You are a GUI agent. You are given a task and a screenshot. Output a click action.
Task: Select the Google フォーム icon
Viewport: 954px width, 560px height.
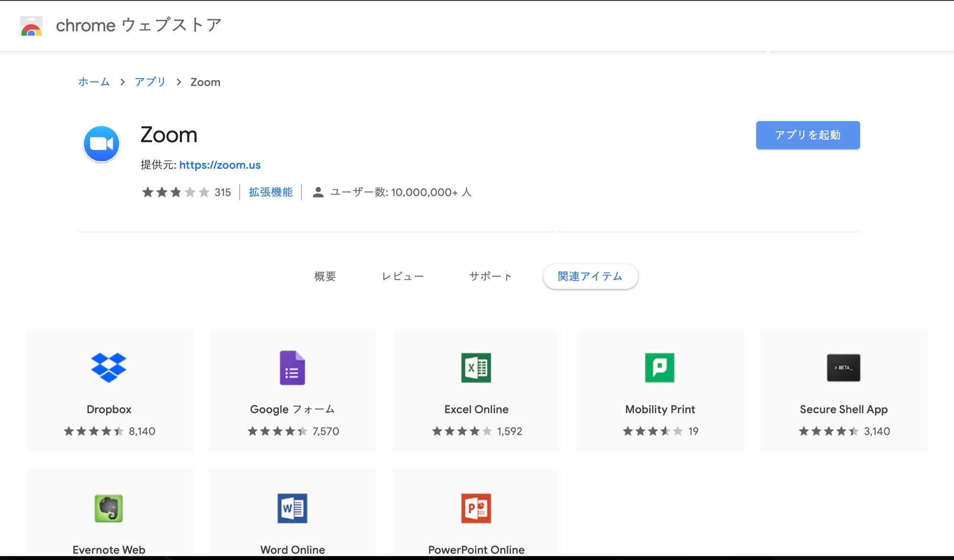(292, 367)
